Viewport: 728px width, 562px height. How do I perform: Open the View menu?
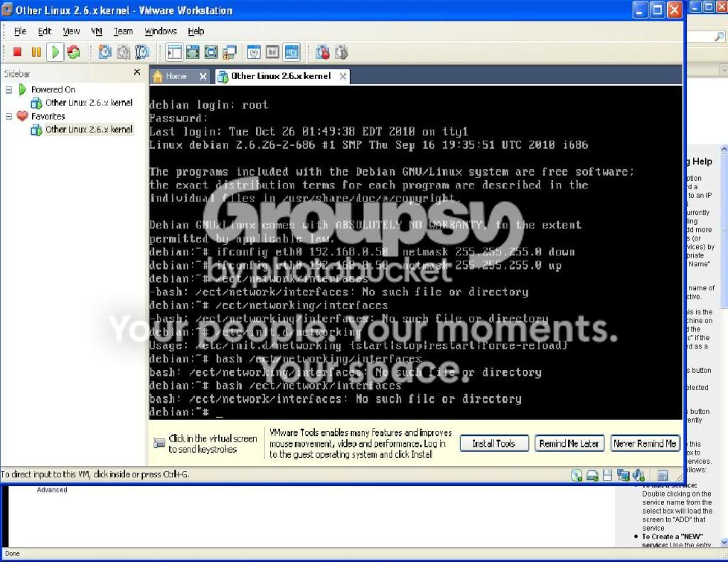point(71,31)
